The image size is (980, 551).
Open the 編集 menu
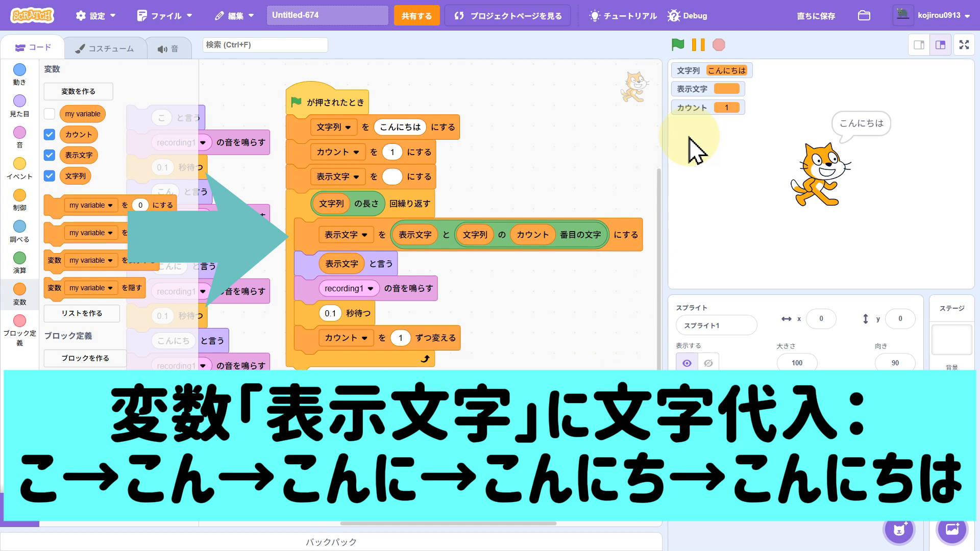click(234, 15)
